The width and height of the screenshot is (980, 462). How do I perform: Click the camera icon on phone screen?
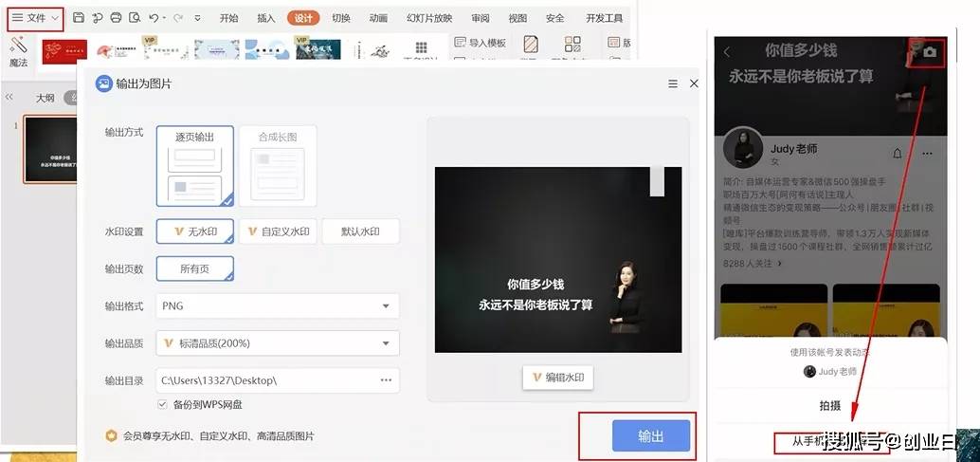(x=930, y=52)
